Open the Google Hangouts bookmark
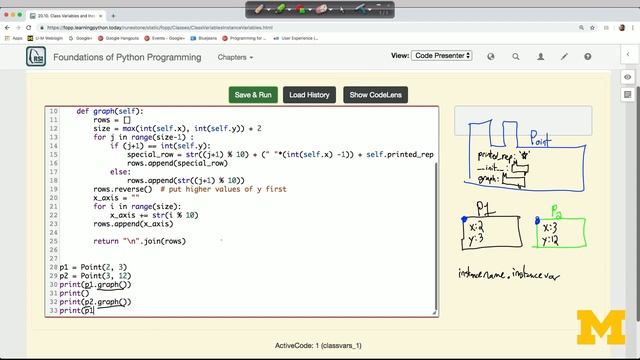640x360 pixels. tap(118, 38)
